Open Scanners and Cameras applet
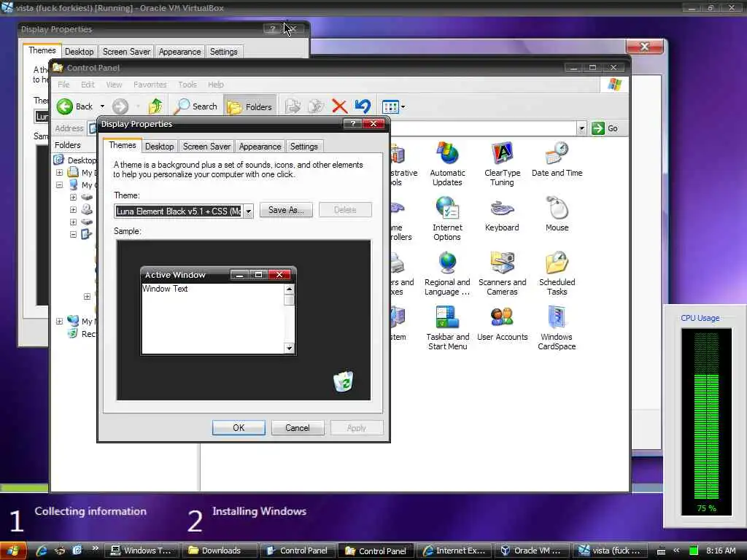This screenshot has height=560, width=747. pyautogui.click(x=502, y=273)
